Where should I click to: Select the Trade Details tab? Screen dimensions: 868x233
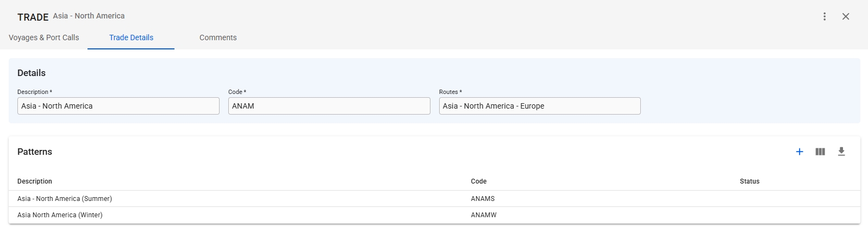point(131,37)
